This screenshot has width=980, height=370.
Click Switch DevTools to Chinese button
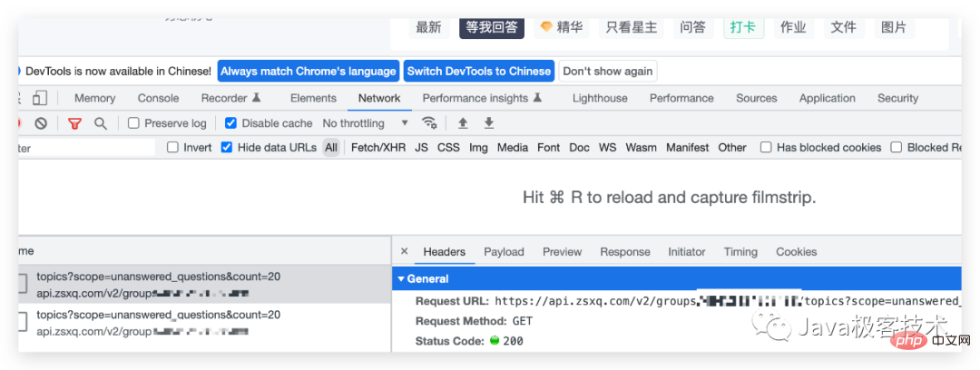coord(478,71)
